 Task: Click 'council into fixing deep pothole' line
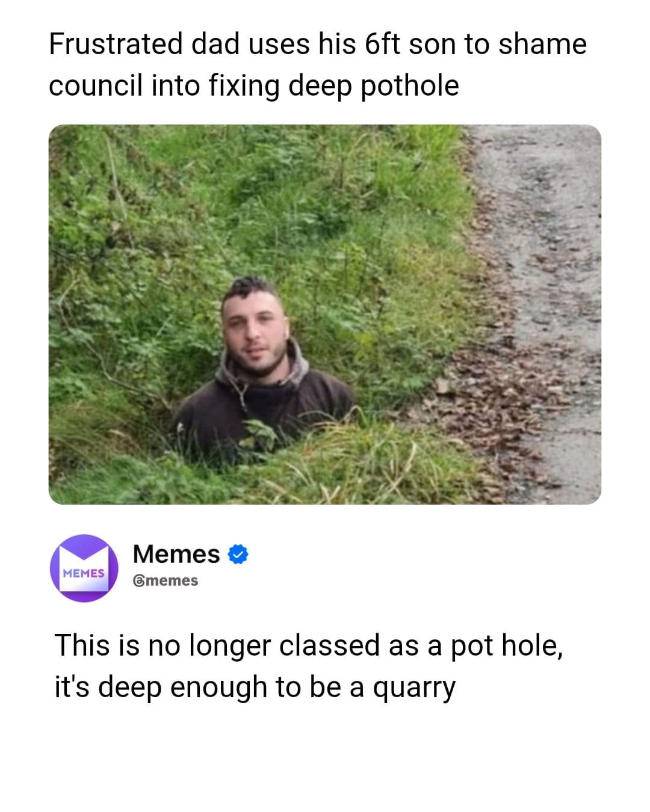(x=254, y=85)
